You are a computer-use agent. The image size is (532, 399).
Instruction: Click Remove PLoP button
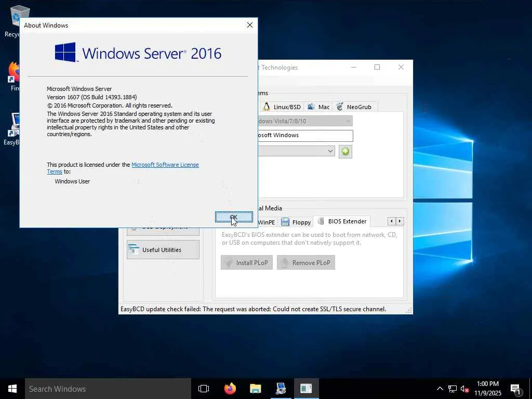(306, 262)
